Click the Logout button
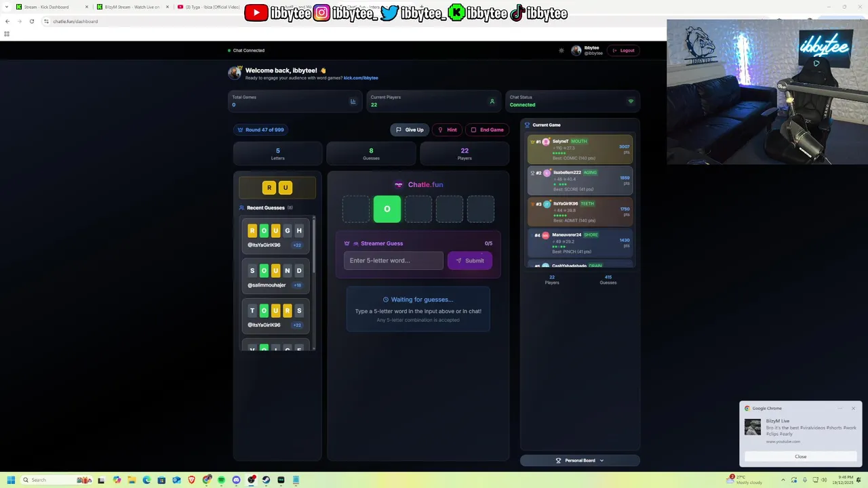The height and width of the screenshot is (488, 868). pos(623,50)
